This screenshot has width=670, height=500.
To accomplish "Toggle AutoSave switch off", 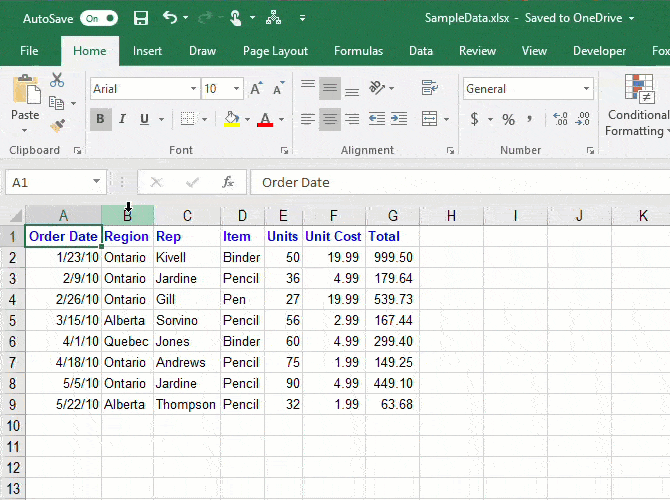I will pos(98,18).
